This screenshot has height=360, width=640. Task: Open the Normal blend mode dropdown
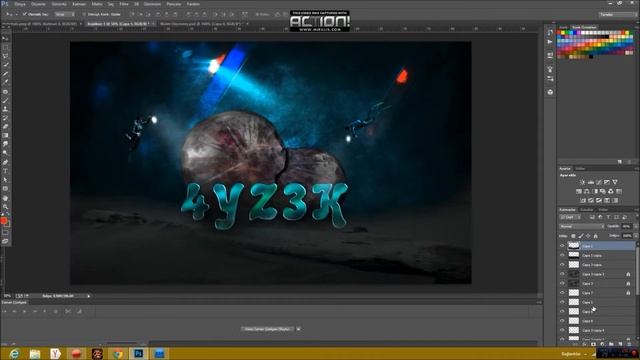point(582,226)
